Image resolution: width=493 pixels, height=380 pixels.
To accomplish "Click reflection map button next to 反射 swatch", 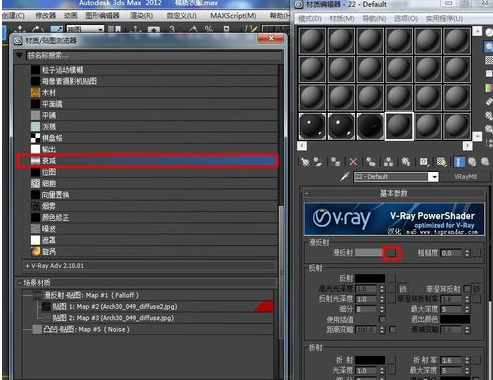I will (392, 278).
